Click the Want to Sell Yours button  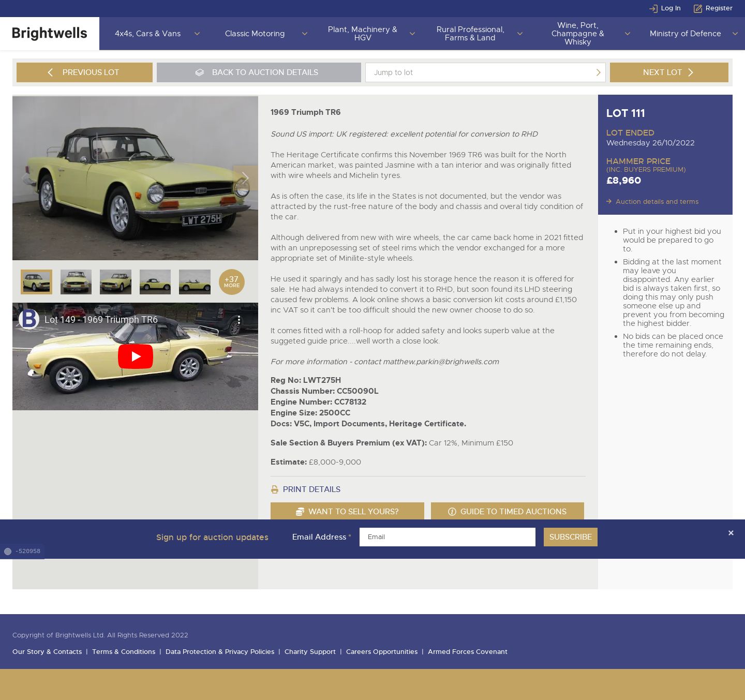pyautogui.click(x=347, y=511)
